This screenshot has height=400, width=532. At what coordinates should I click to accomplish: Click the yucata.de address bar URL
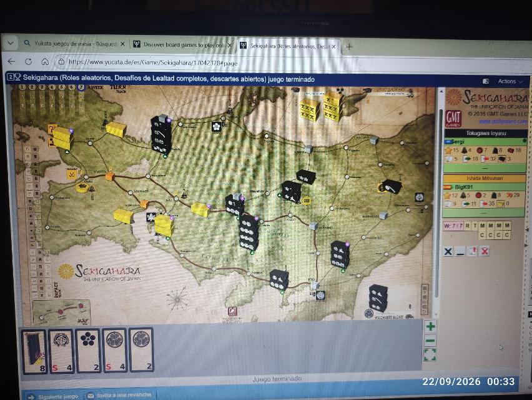(153, 62)
